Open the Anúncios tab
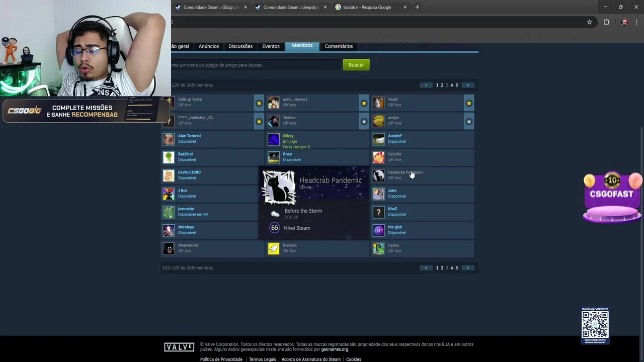The image size is (644, 362). coord(209,46)
